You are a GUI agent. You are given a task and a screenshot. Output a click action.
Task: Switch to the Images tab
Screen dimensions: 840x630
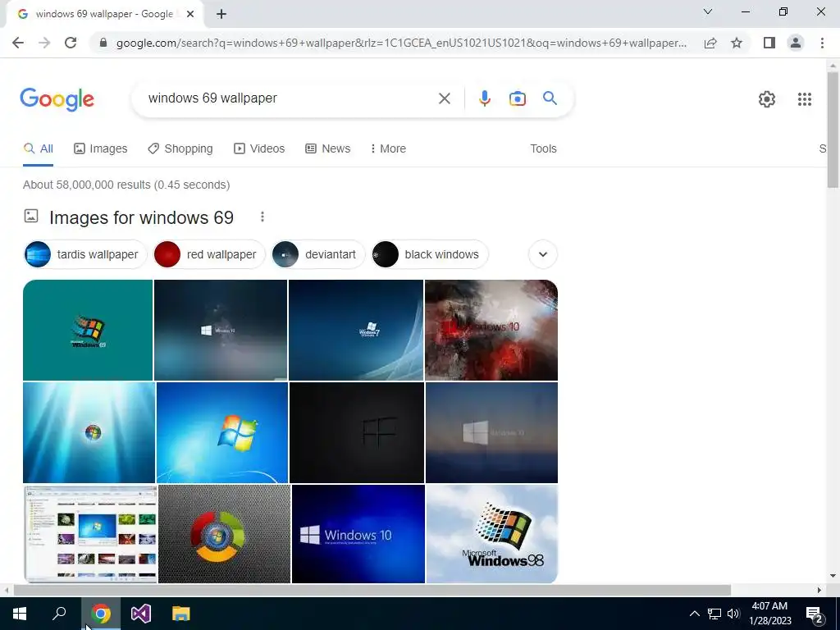click(101, 148)
